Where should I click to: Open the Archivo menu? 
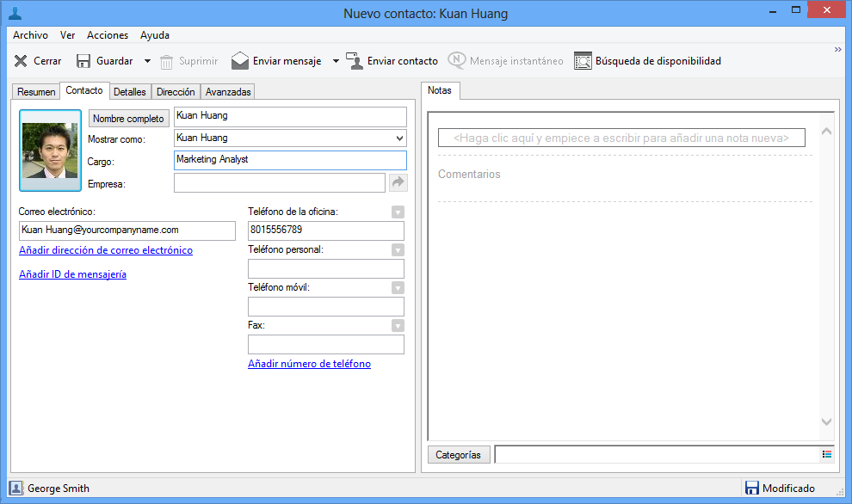click(30, 35)
